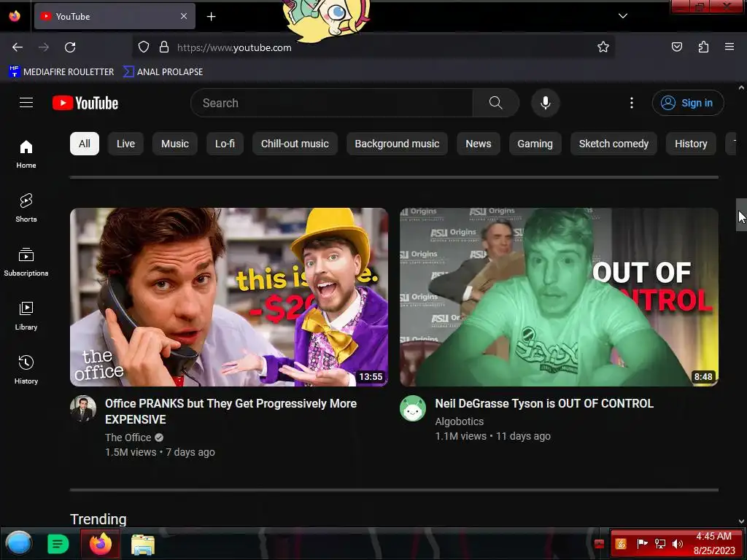The height and width of the screenshot is (560, 747).
Task: Open green notes app in taskbar
Action: [58, 544]
